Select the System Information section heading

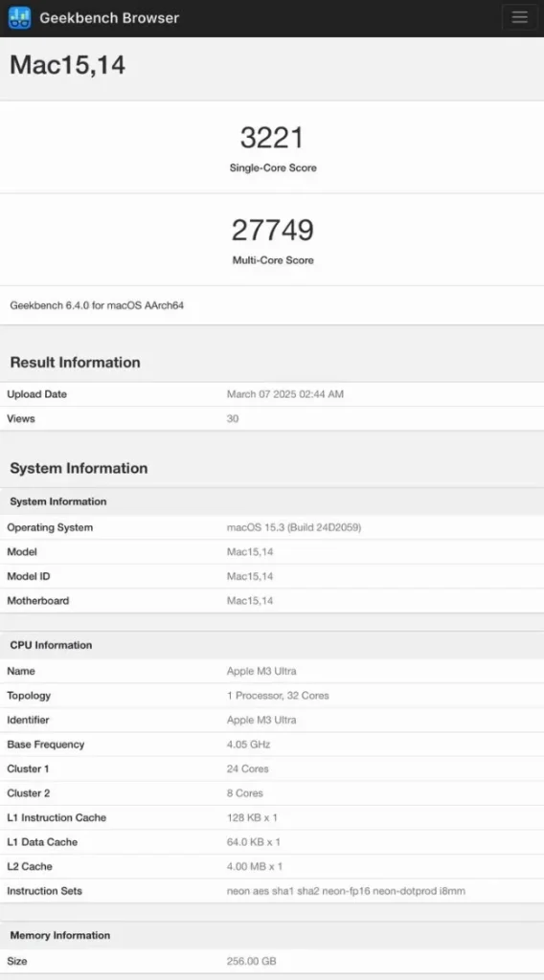(x=79, y=468)
